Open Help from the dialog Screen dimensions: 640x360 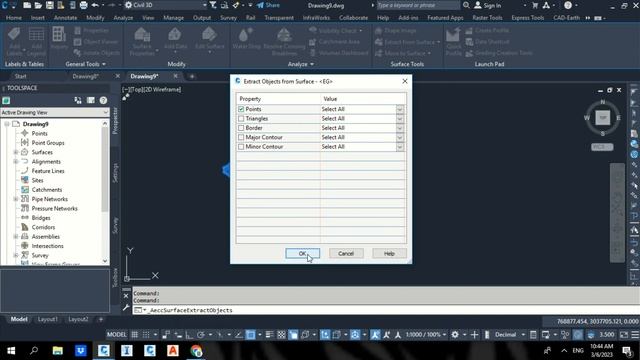coord(389,253)
